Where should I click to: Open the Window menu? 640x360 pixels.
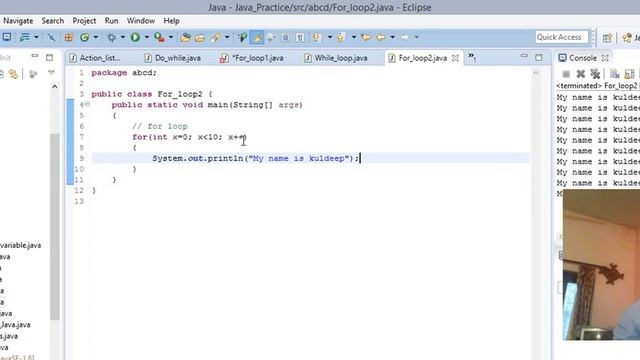(x=141, y=21)
